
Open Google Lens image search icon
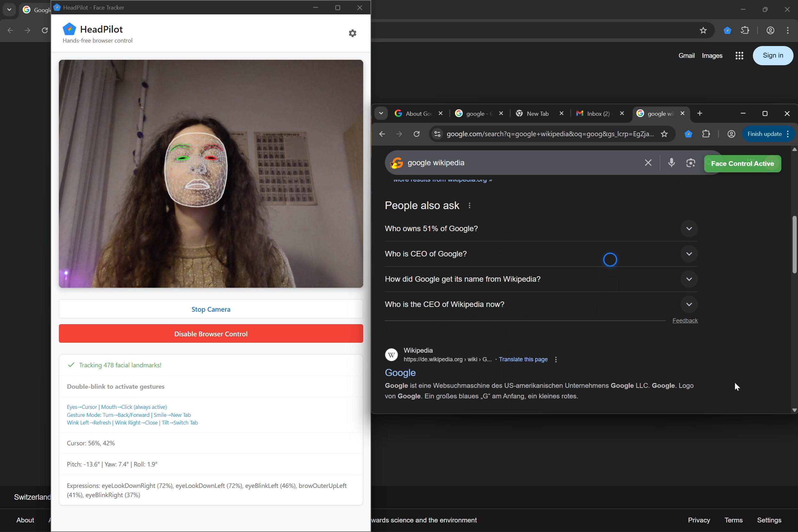[x=690, y=163]
